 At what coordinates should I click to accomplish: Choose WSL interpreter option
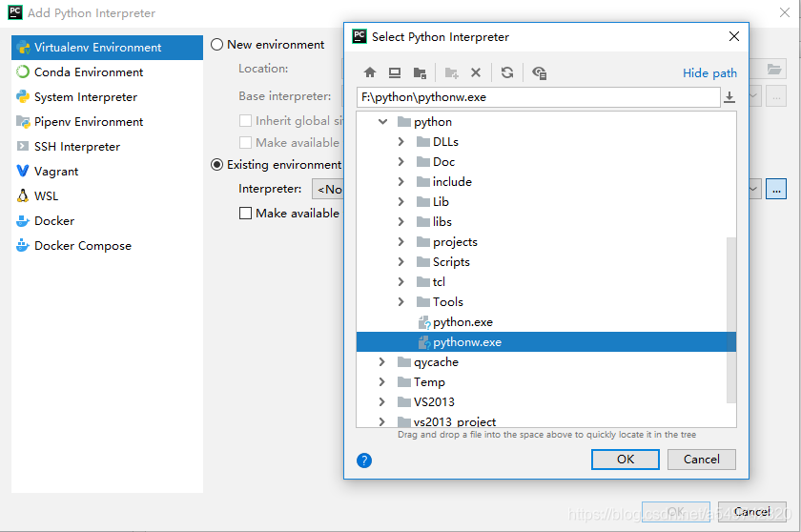[107, 196]
